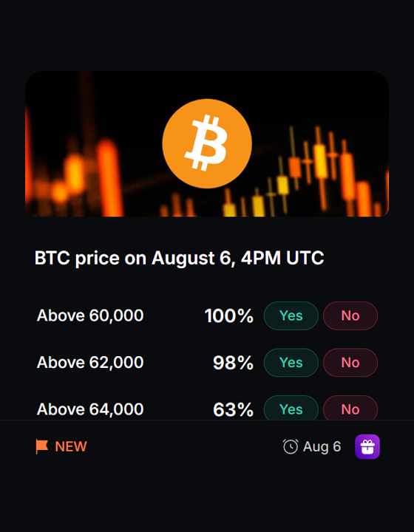Image resolution: width=414 pixels, height=532 pixels.
Task: Click the orange NEW flag icon
Action: point(42,446)
